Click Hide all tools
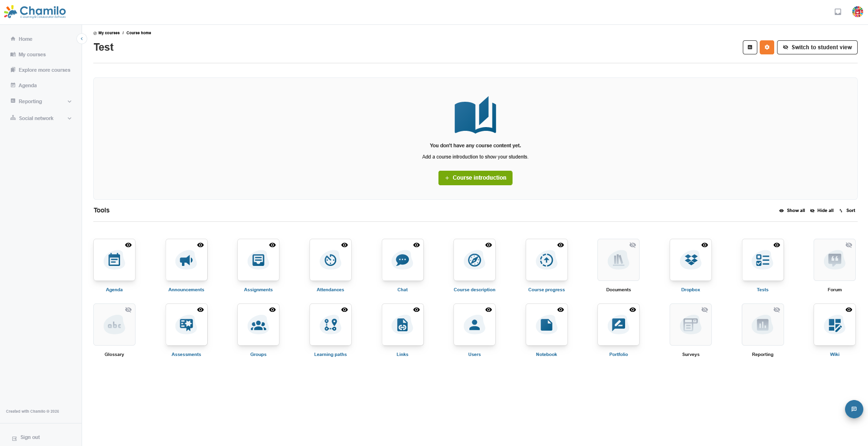The width and height of the screenshot is (868, 446). [x=822, y=211]
